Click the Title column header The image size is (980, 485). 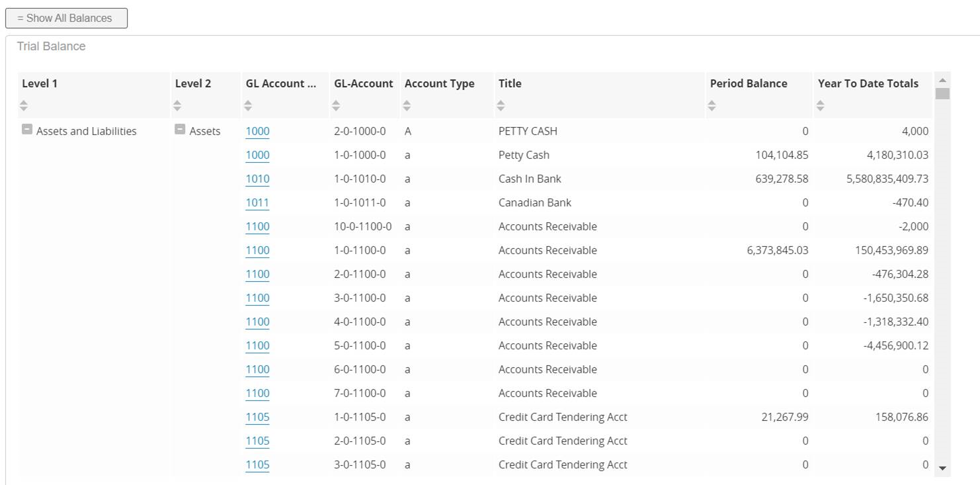click(x=510, y=83)
